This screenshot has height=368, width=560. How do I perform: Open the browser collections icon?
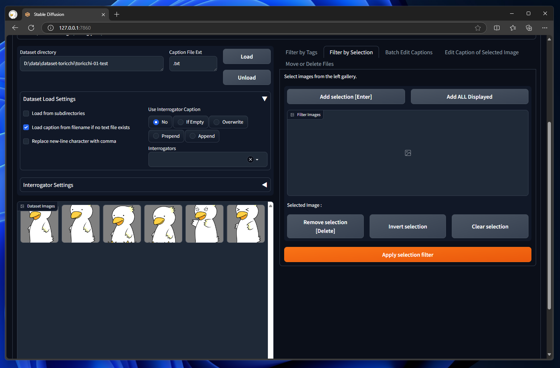(x=529, y=28)
